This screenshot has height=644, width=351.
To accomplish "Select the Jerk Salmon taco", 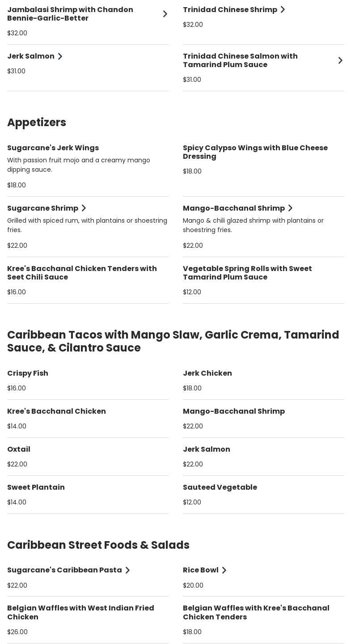I will [x=206, y=449].
